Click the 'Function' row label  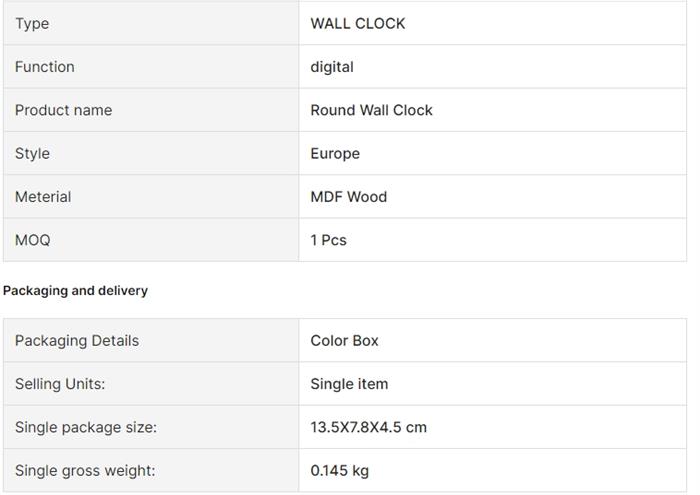click(45, 67)
